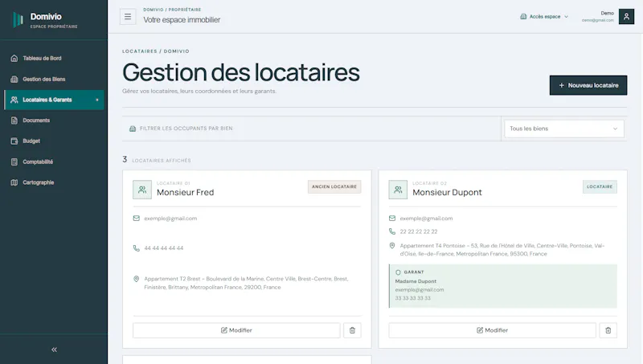The width and height of the screenshot is (643, 364).
Task: Click the Demo account name
Action: 608,13
